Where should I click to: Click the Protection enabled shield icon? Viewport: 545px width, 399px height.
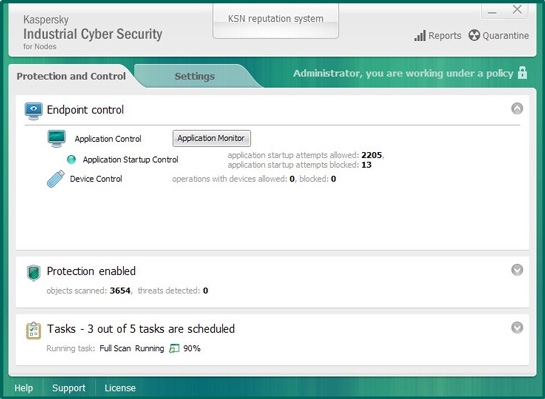click(34, 273)
